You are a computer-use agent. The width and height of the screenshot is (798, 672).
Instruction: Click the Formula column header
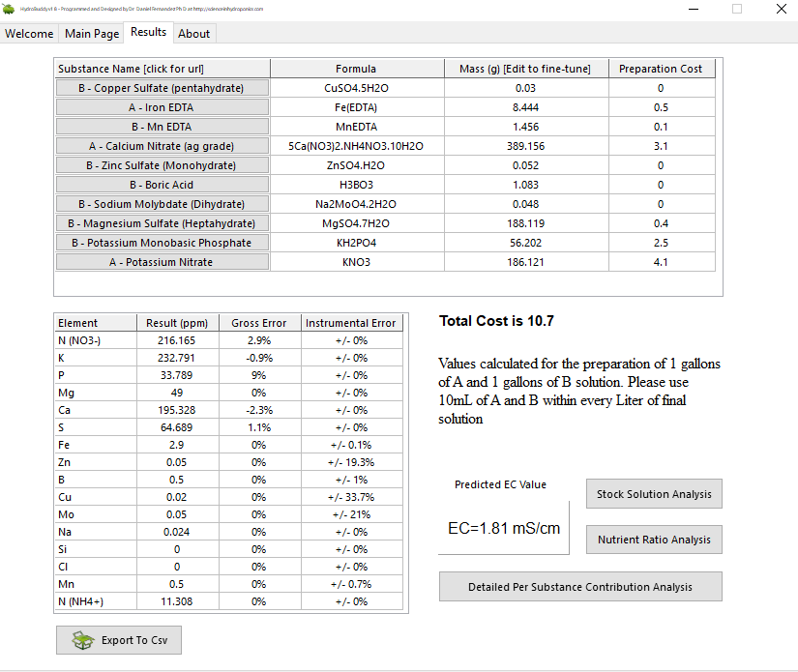[357, 69]
